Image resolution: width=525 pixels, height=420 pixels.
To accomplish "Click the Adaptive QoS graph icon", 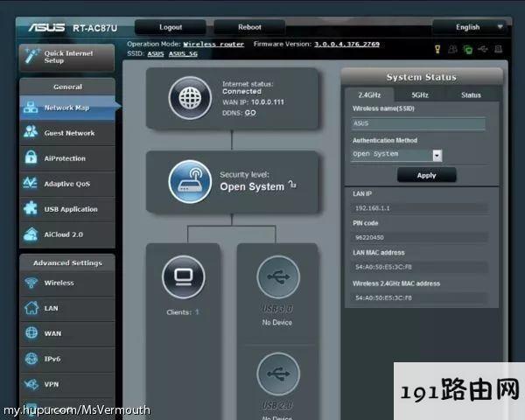I will coord(31,183).
